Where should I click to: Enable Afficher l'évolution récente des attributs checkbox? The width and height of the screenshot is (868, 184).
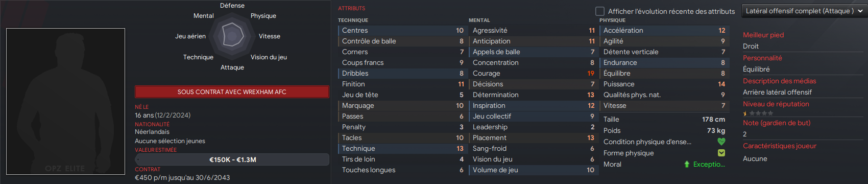click(x=600, y=11)
